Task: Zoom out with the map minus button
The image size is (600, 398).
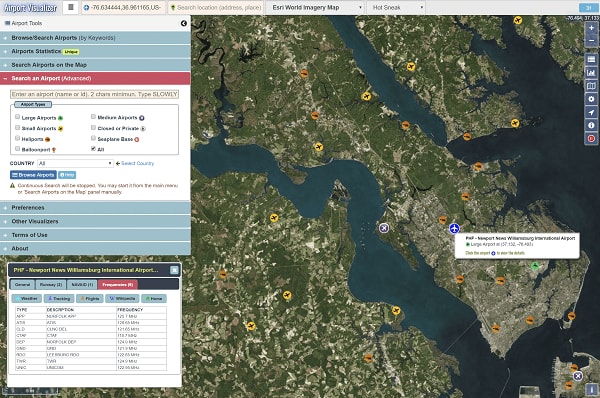Action: [591, 40]
